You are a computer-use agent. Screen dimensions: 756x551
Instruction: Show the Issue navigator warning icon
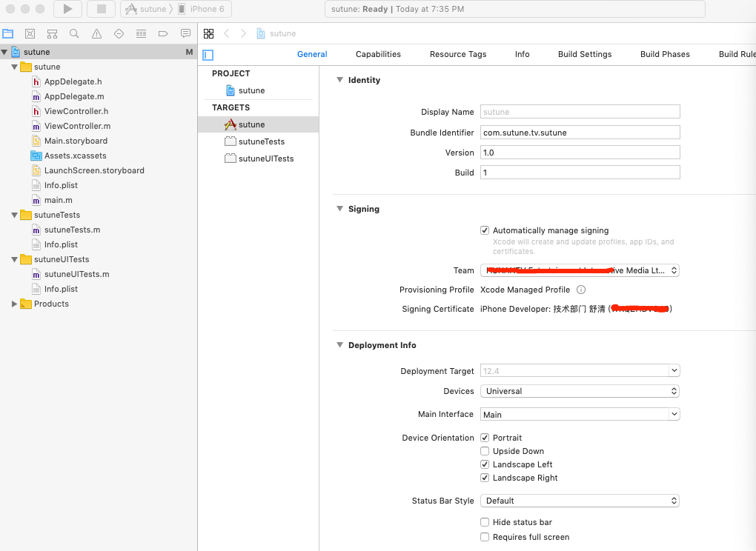(x=96, y=33)
